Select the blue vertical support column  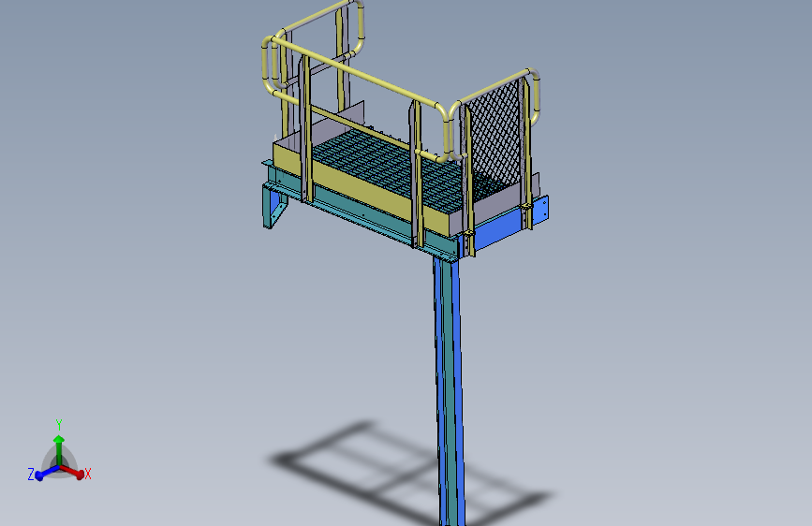coord(449,391)
